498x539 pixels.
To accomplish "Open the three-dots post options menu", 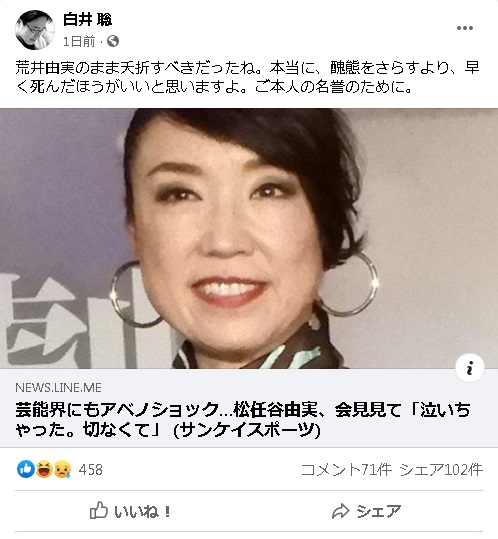I will coord(465,28).
